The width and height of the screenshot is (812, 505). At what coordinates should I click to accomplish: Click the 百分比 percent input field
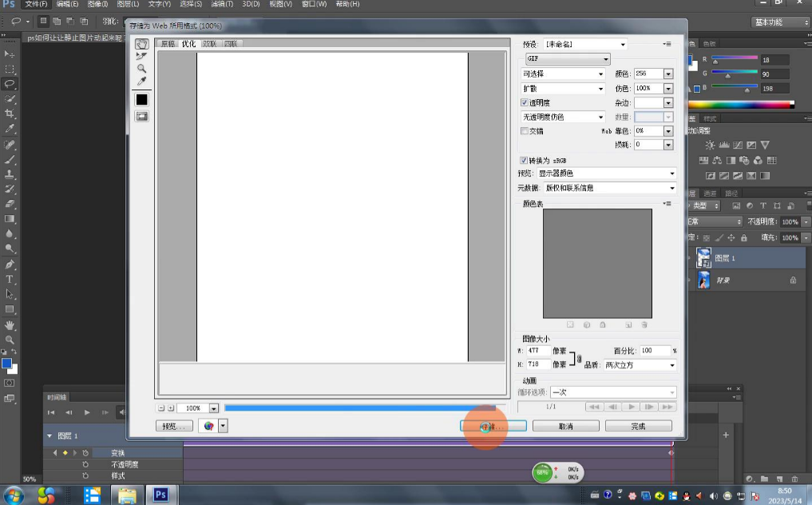click(x=655, y=351)
